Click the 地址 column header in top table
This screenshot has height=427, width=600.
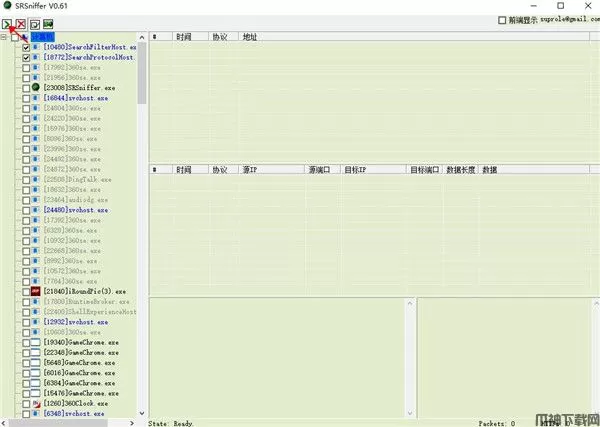[250, 37]
